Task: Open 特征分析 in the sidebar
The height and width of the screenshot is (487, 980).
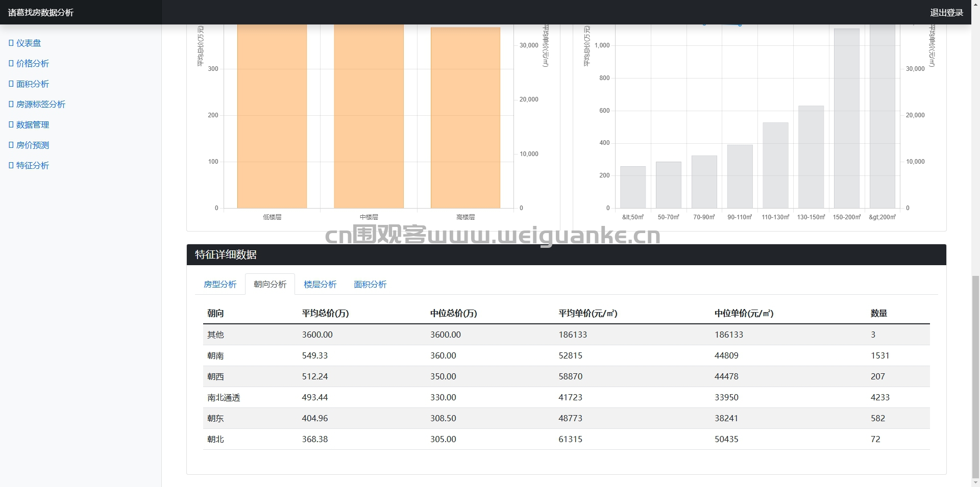Action: click(29, 166)
